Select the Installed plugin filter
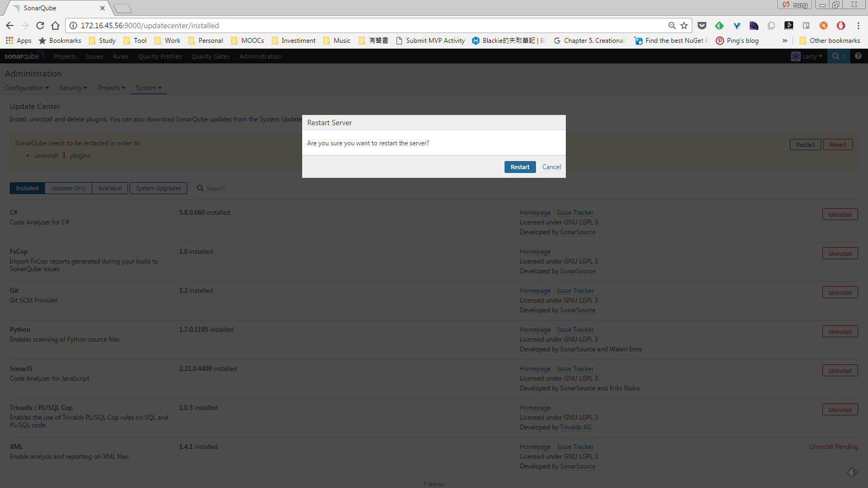 (27, 188)
